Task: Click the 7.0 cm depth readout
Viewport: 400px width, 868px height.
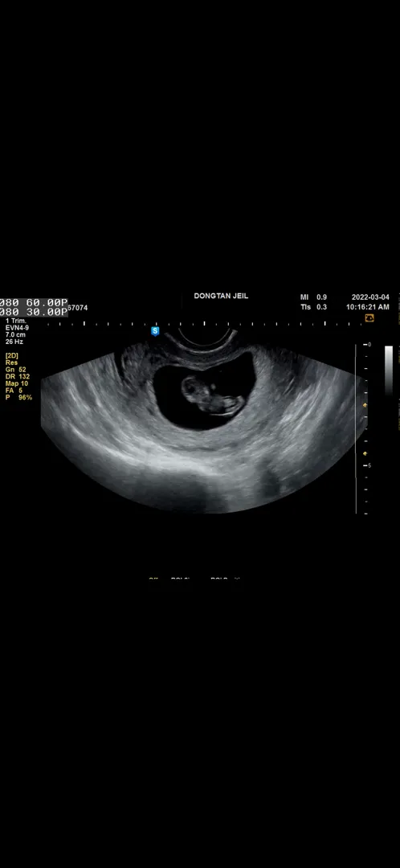Action: point(15,335)
